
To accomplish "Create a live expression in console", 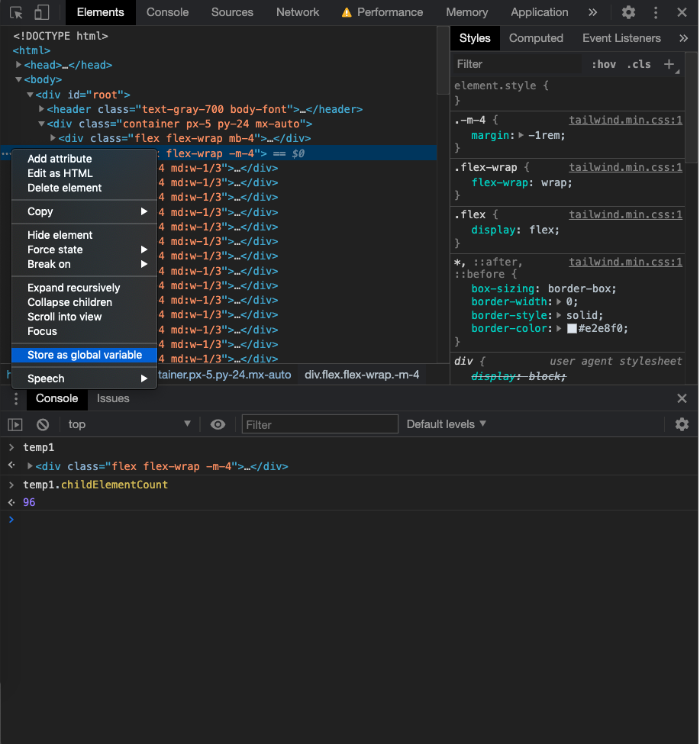I will tap(218, 424).
